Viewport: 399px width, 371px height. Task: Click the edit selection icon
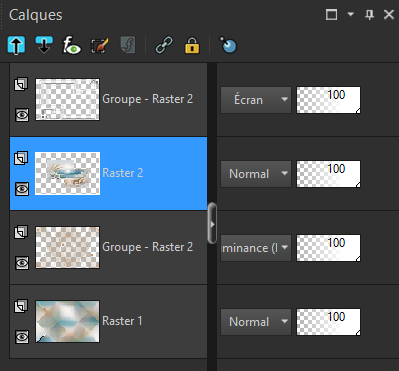click(x=100, y=45)
